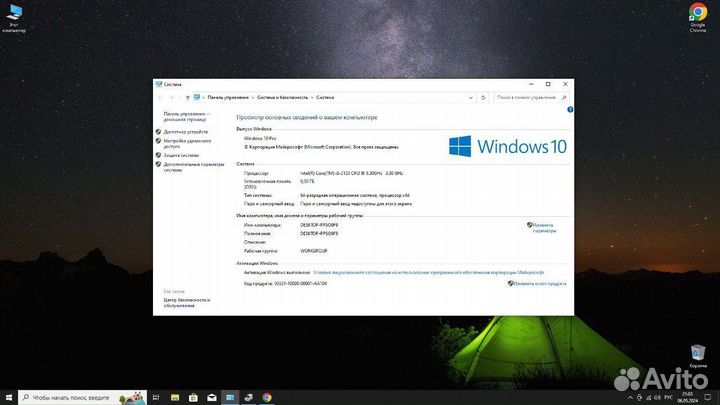Viewport: 720px width, 405px height.
Task: Click the shield icon next to Change product key
Action: pyautogui.click(x=511, y=284)
